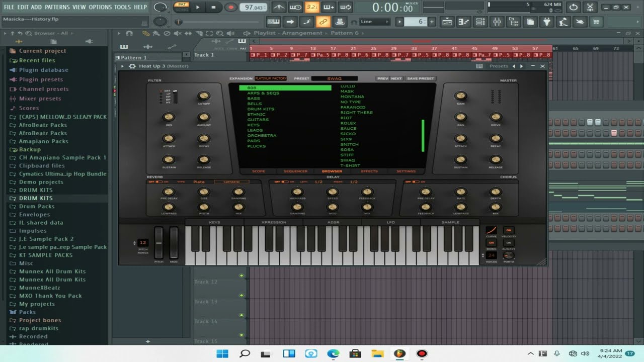Open the mixer view icon
This screenshot has height=362, width=644.
(x=497, y=22)
